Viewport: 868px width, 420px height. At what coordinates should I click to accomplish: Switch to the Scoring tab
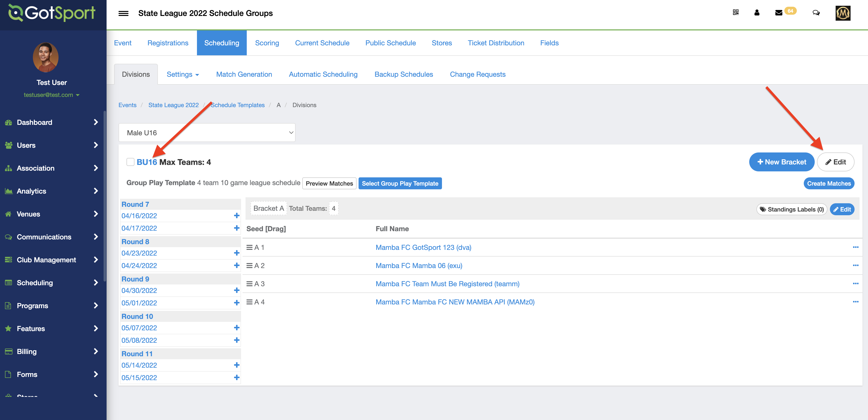pos(267,43)
